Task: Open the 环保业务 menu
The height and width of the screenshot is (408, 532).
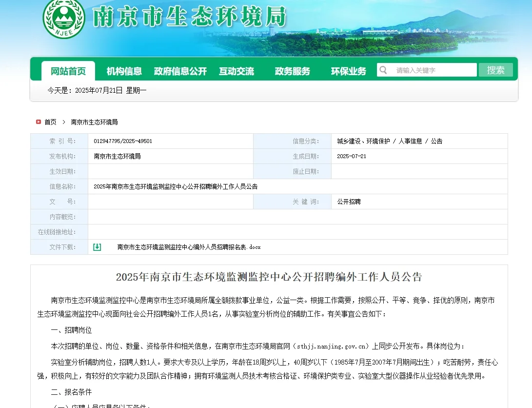Action: point(349,71)
